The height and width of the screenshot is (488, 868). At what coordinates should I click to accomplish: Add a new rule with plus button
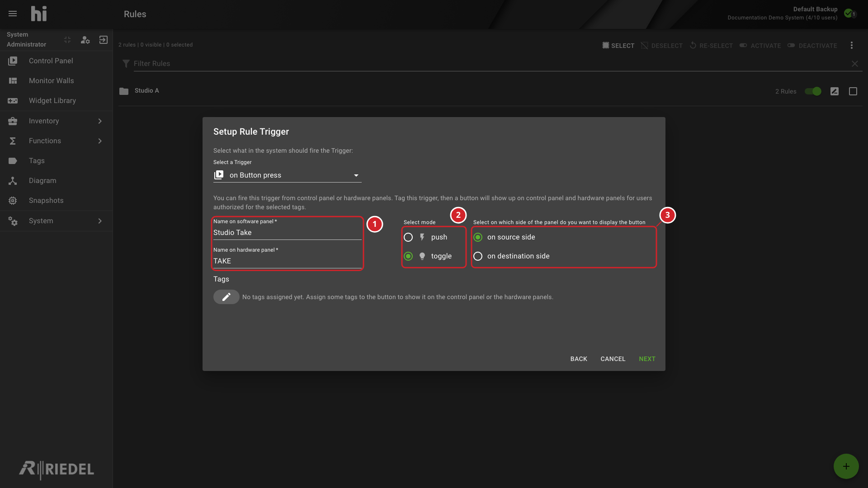(x=846, y=466)
